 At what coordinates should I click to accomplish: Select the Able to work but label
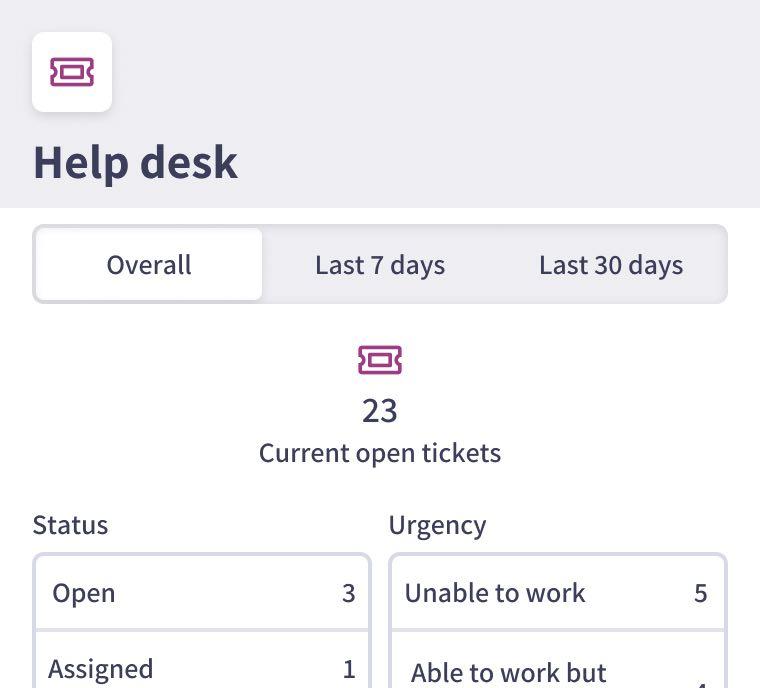[x=509, y=672]
